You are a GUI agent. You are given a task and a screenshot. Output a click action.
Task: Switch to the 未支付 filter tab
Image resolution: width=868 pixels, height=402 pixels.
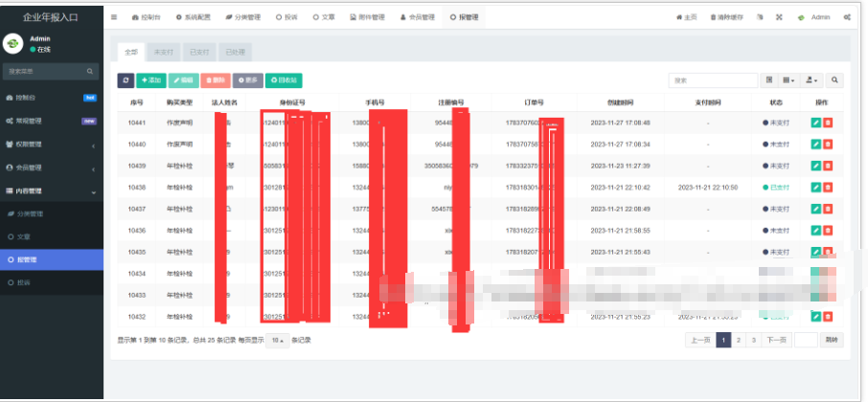162,52
